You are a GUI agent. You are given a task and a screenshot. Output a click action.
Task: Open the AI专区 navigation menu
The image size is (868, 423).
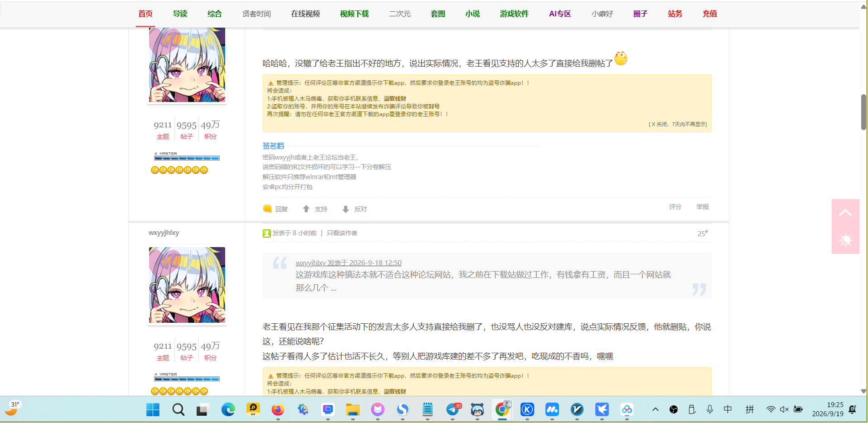point(560,14)
